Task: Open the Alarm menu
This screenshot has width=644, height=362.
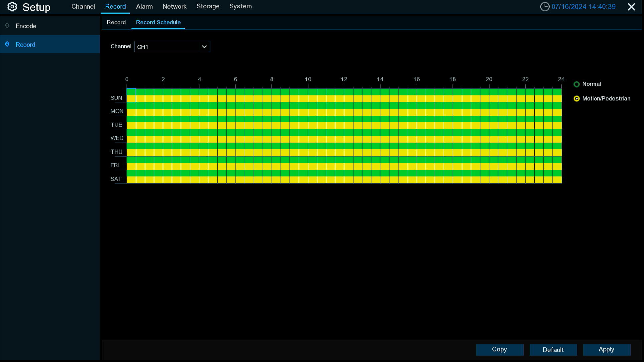Action: coord(144,6)
